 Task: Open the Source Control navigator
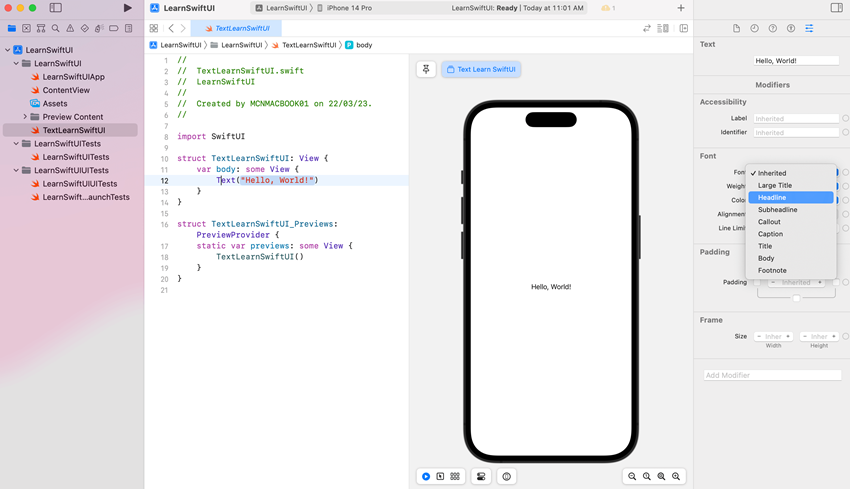coord(26,28)
